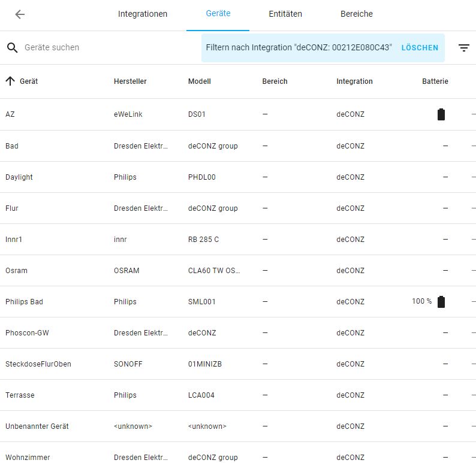Click Philips Bad battery icon

pyautogui.click(x=441, y=301)
